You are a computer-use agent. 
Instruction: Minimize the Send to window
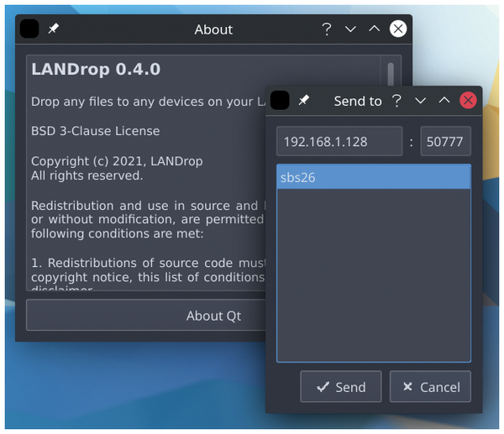pos(421,101)
